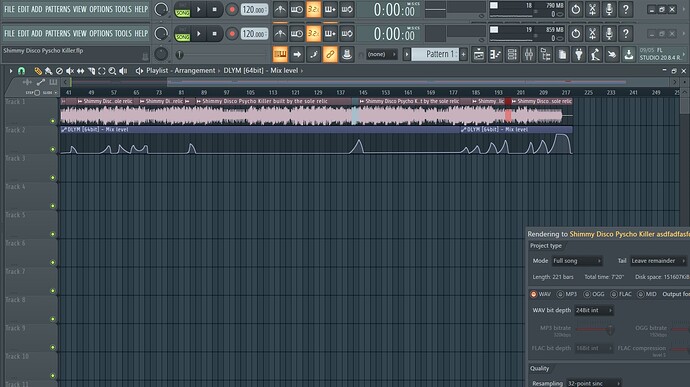
Task: Toggle SONG mode switch in front window
Action: 182,34
